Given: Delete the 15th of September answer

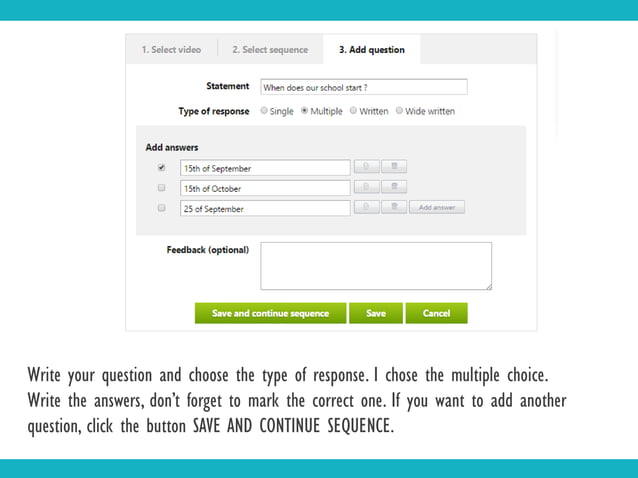Looking at the screenshot, I should click(394, 168).
